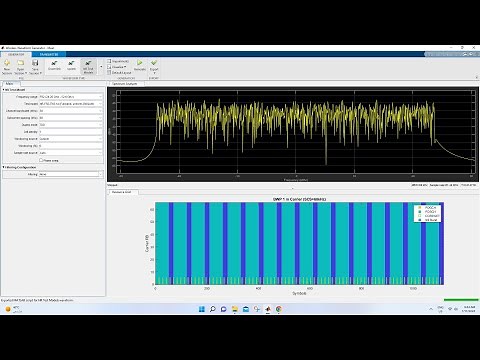Open the Filtering dropdown
480x360 pixels.
(71, 174)
